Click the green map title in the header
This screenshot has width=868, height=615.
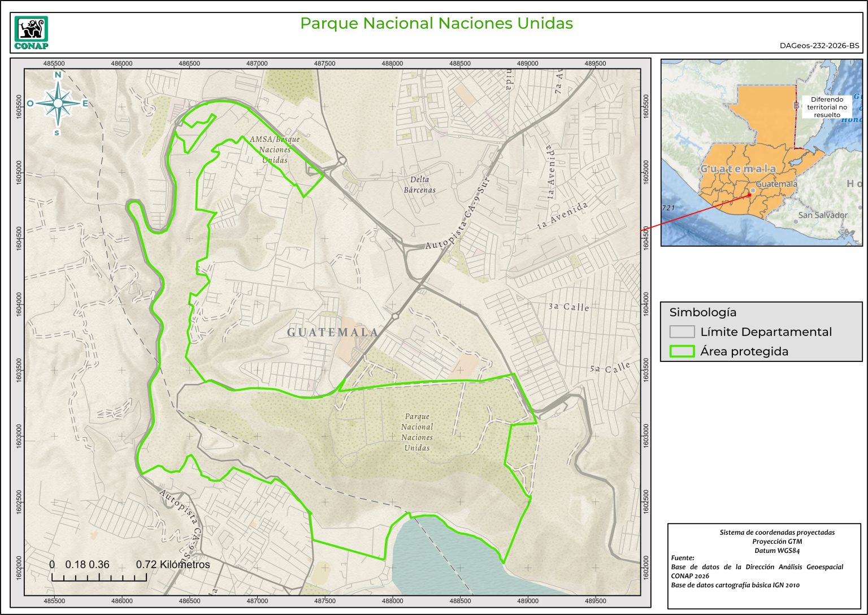point(436,24)
